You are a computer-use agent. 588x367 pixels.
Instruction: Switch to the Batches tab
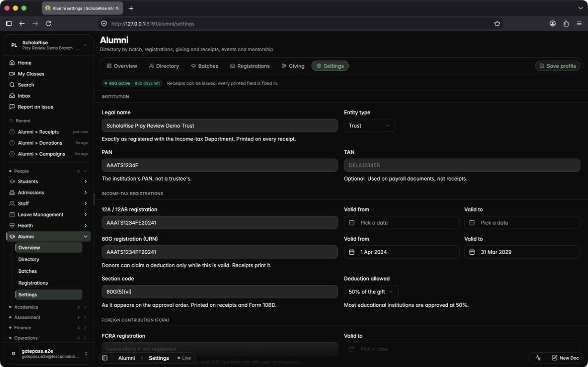pyautogui.click(x=204, y=66)
